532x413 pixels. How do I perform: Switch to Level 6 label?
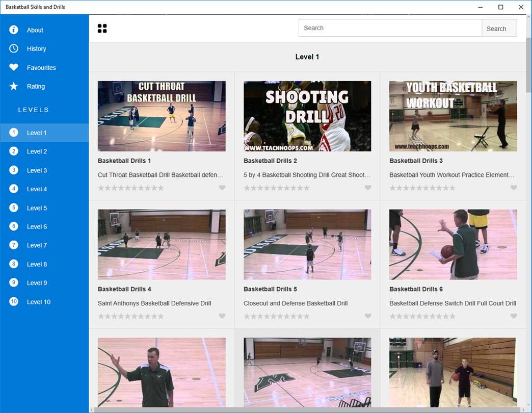(x=37, y=227)
